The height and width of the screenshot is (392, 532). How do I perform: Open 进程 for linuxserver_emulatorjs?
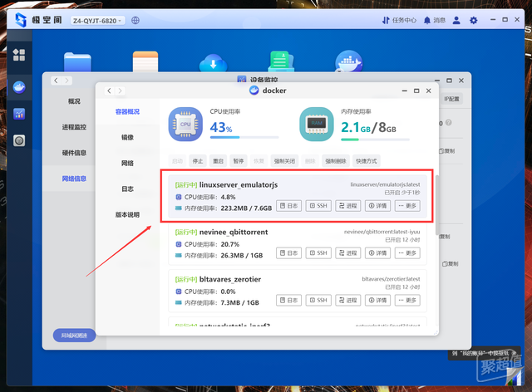tap(348, 206)
